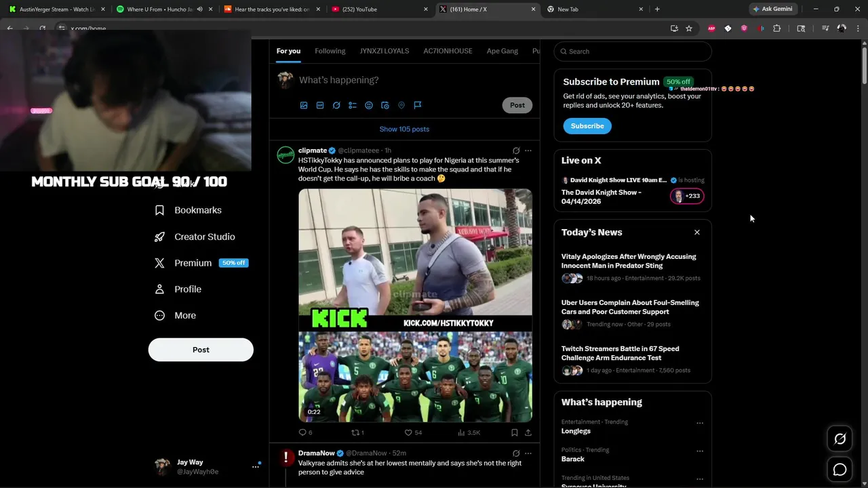Tag location in composer
The height and width of the screenshot is (488, 868).
(x=401, y=105)
